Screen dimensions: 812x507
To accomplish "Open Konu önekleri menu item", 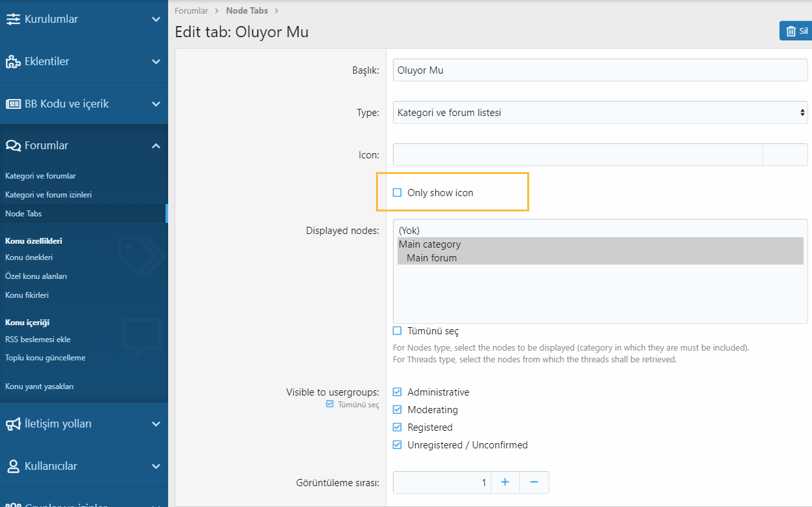I will tap(29, 257).
